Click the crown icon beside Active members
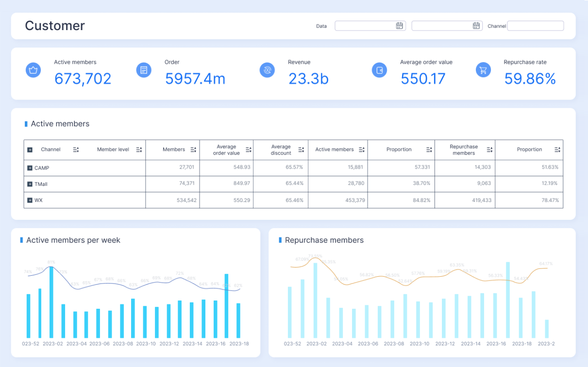Screen dimensions: 588x367 pos(33,70)
